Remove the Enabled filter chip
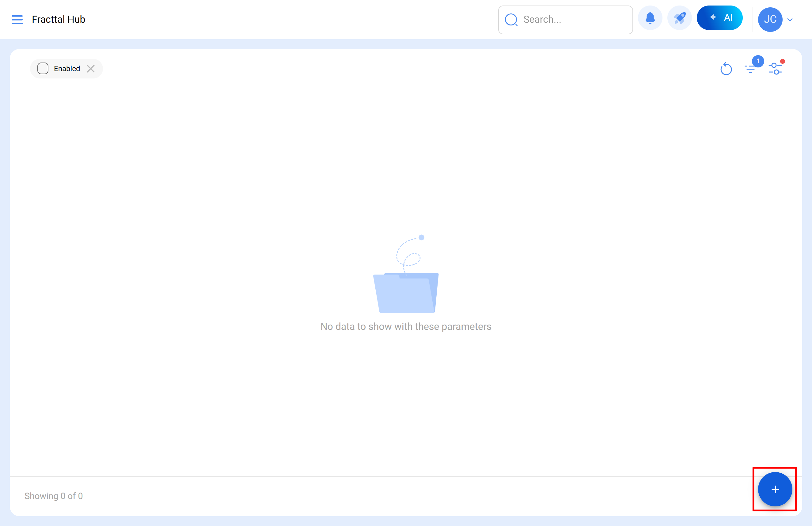This screenshot has width=812, height=526. 91,69
